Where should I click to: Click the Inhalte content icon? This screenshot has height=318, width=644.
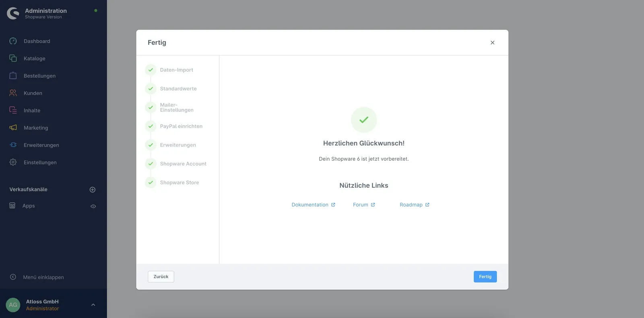pyautogui.click(x=13, y=110)
